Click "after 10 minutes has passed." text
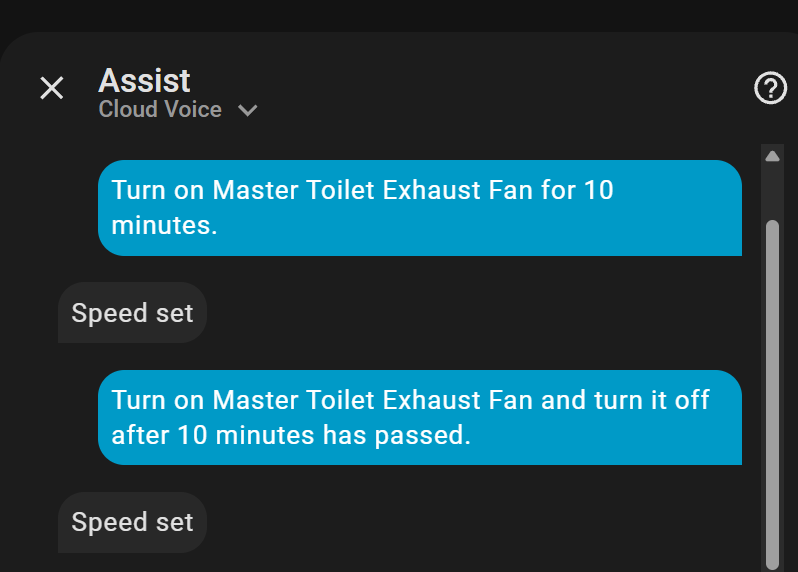The height and width of the screenshot is (572, 798). coord(290,435)
